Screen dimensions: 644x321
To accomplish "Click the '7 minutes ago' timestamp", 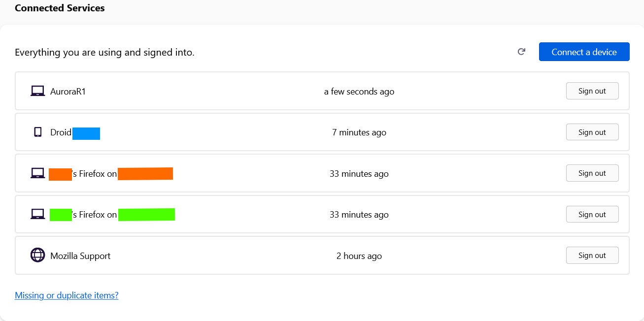I will 359,132.
